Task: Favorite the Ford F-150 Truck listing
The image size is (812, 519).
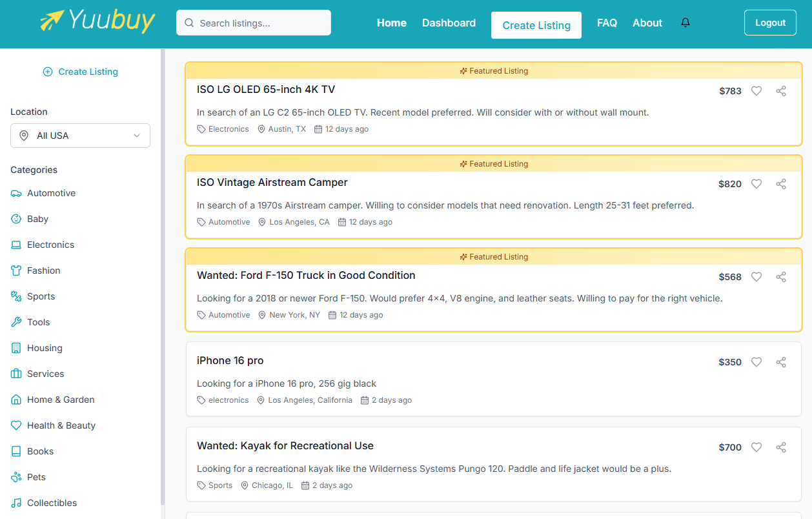Action: coord(756,277)
